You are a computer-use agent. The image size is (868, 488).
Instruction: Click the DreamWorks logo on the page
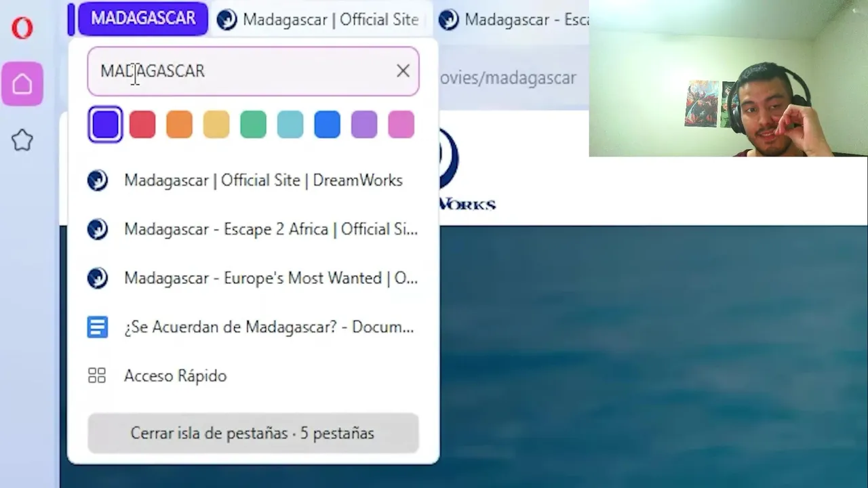468,169
